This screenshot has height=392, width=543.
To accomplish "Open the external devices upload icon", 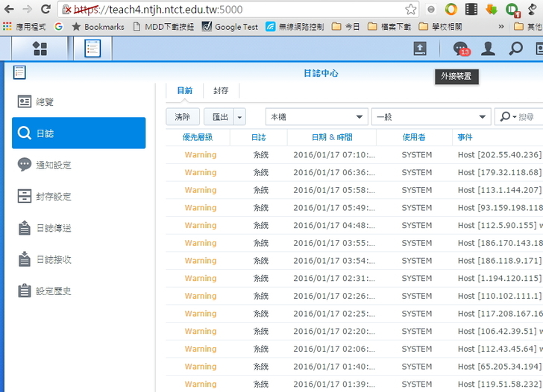I will pos(420,48).
